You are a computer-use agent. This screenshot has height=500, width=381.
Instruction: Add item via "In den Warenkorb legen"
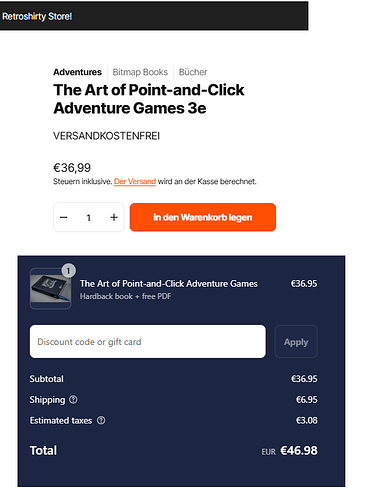(x=203, y=217)
